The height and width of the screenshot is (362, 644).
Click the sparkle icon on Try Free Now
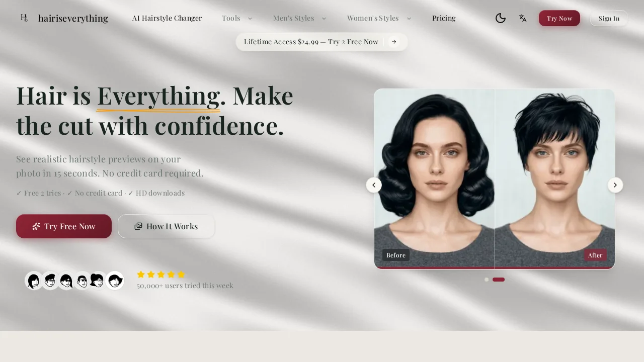(36, 226)
